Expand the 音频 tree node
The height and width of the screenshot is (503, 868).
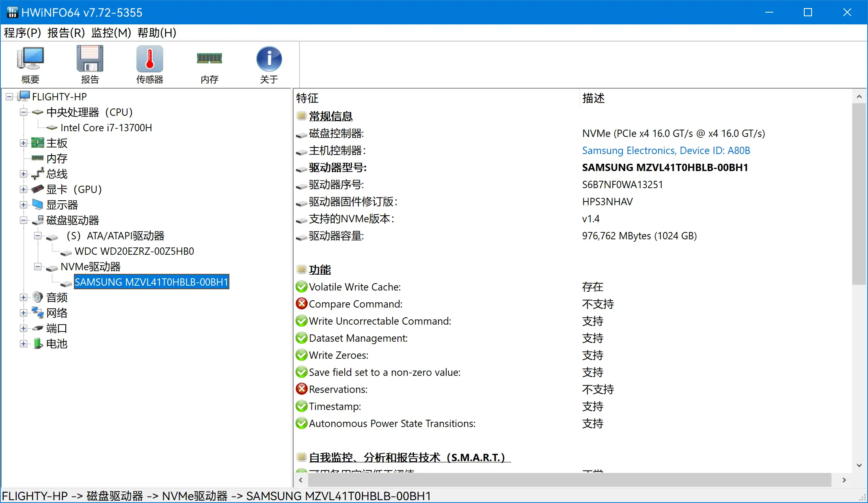point(24,297)
